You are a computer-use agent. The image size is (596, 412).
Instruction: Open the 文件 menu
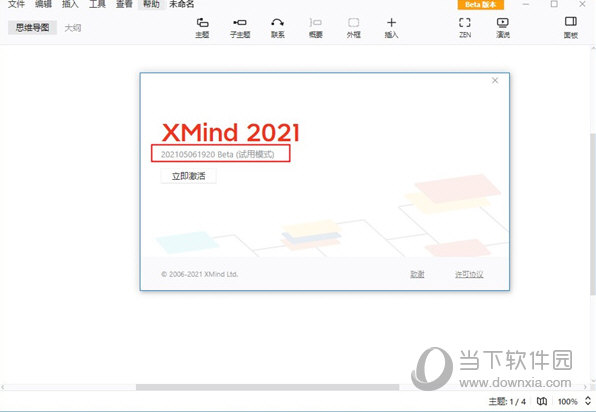tap(16, 4)
